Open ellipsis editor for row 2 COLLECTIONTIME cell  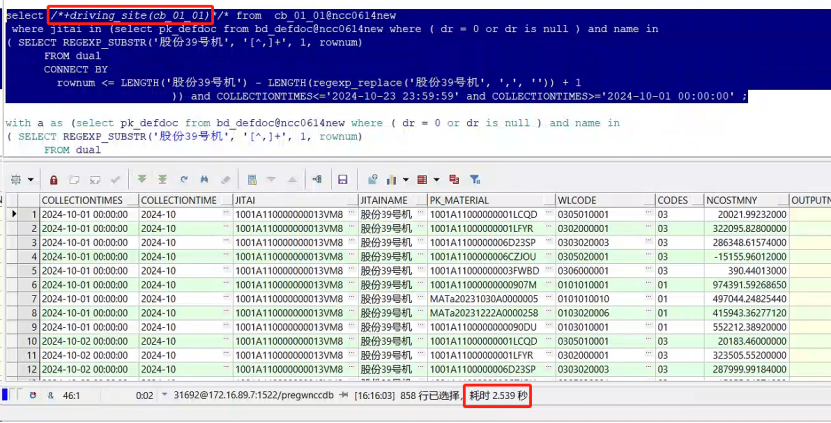tap(227, 226)
